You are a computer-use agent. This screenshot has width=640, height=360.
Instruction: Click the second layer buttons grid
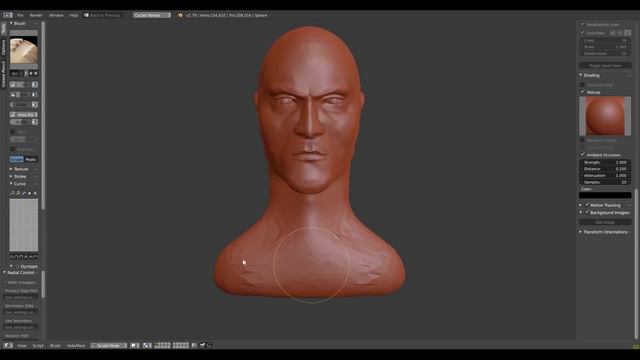coord(181,345)
